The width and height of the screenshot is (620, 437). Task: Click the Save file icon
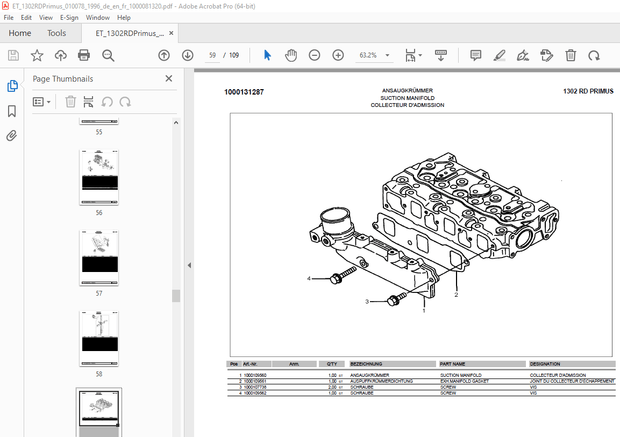pyautogui.click(x=13, y=55)
